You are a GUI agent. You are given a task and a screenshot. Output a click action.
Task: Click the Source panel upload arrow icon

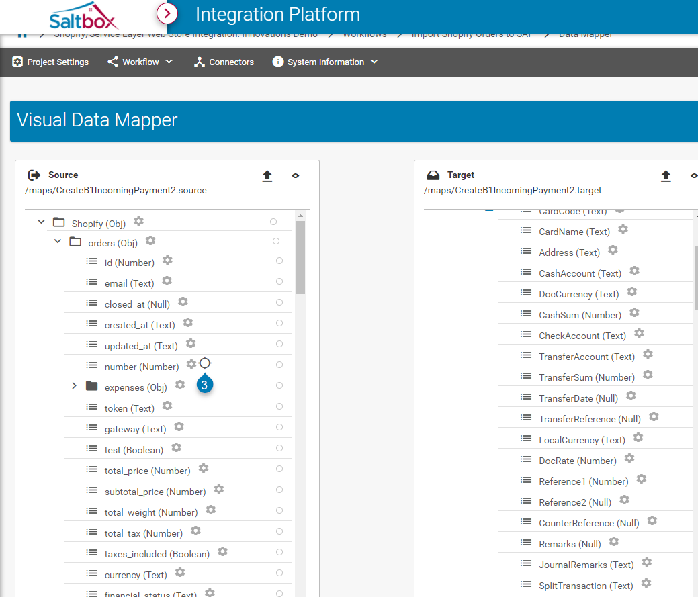(x=267, y=176)
